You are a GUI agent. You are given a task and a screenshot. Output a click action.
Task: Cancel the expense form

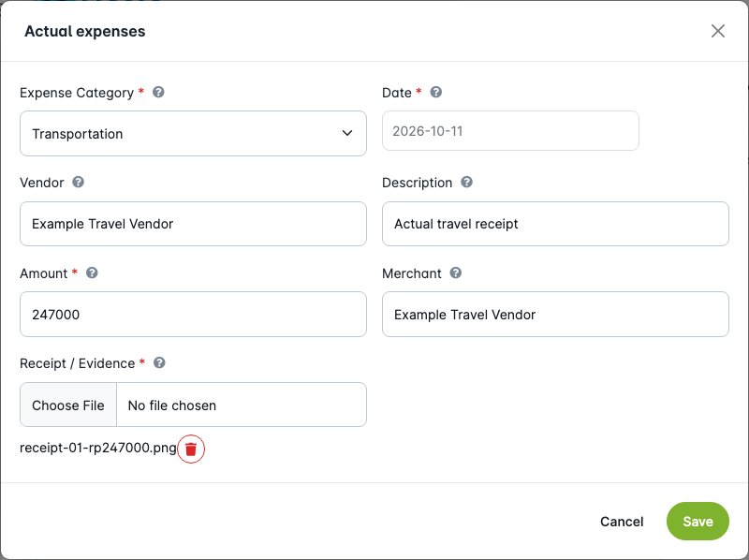coord(622,522)
